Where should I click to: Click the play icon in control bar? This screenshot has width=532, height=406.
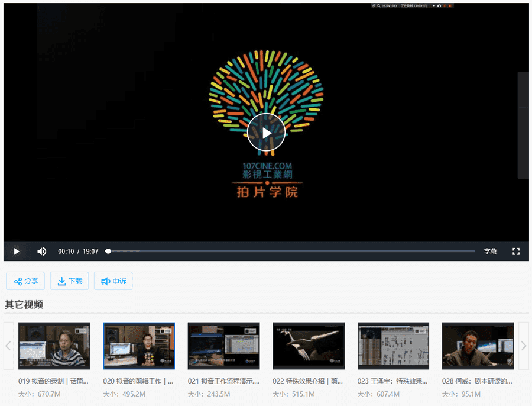click(17, 252)
